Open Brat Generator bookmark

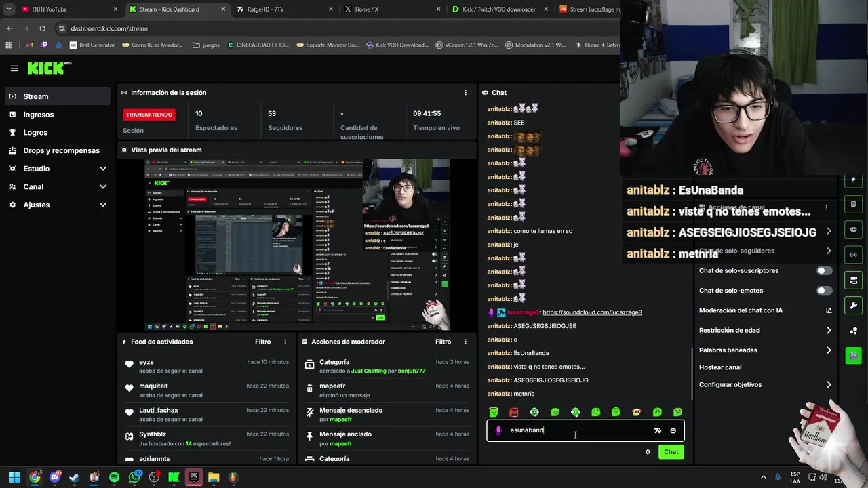(91, 45)
